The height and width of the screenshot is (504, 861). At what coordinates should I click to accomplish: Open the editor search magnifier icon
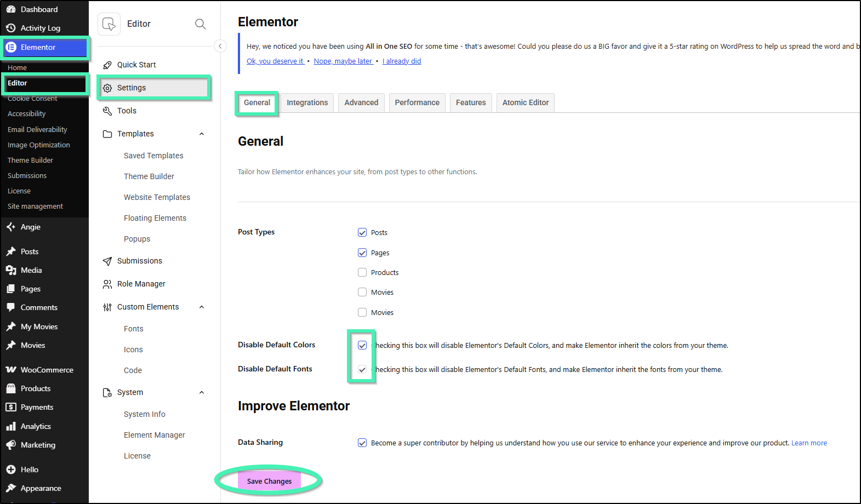click(x=201, y=24)
